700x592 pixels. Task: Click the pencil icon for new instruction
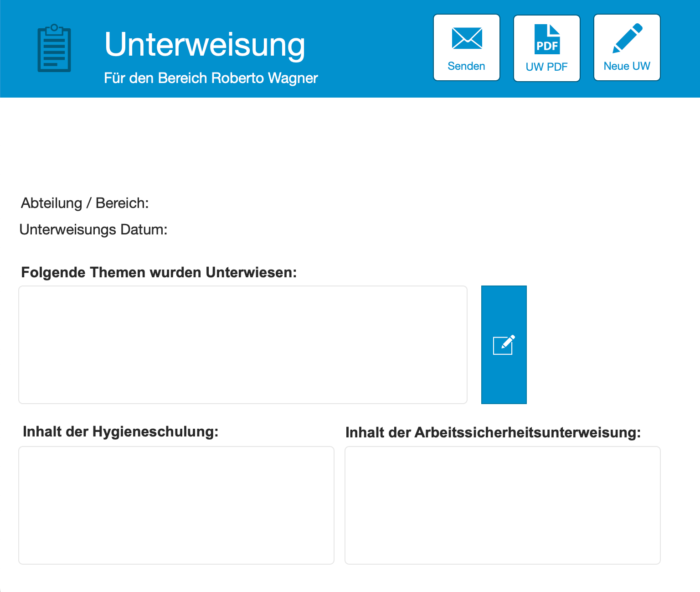click(x=627, y=38)
